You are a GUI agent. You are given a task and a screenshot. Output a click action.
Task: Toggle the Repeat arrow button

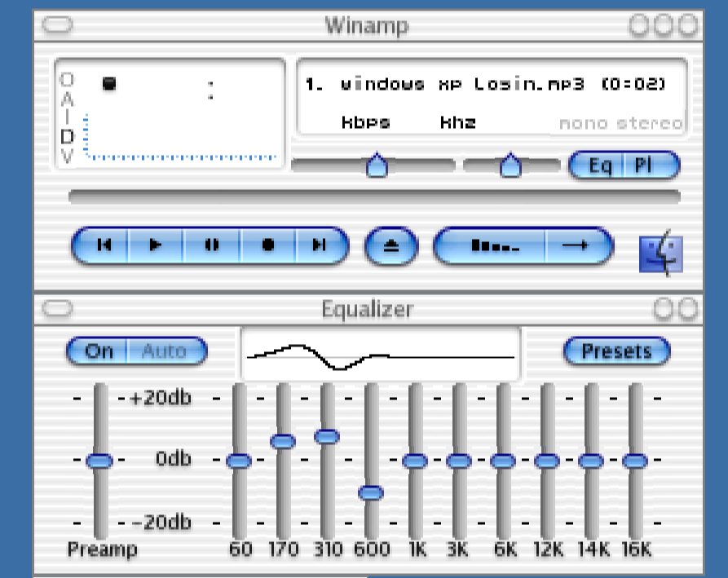576,246
